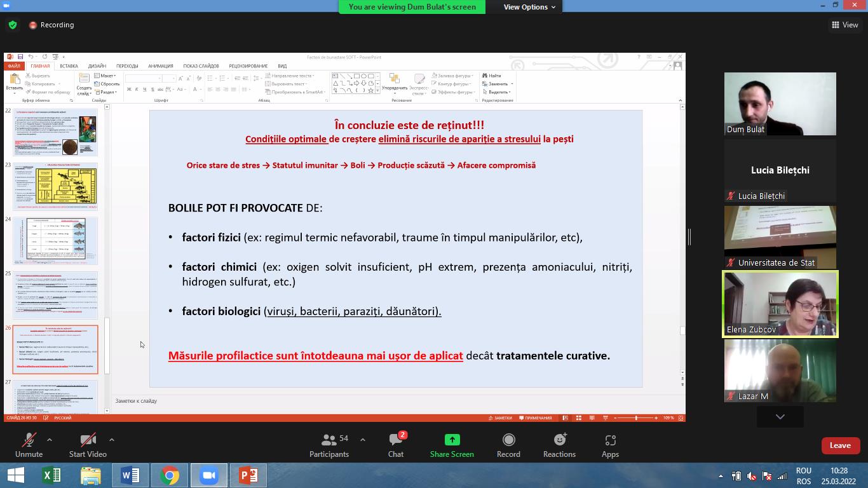Click the green encryption shield icon
Screen dimensions: 868x488
[x=12, y=25]
